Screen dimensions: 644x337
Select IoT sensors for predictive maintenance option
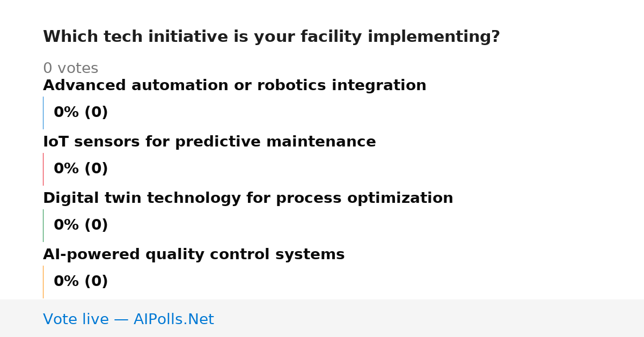(209, 142)
